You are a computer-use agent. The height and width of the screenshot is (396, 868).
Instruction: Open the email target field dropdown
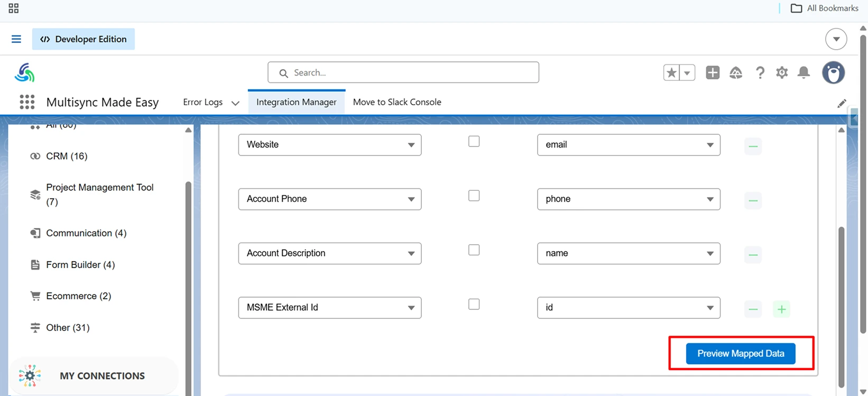coord(629,145)
